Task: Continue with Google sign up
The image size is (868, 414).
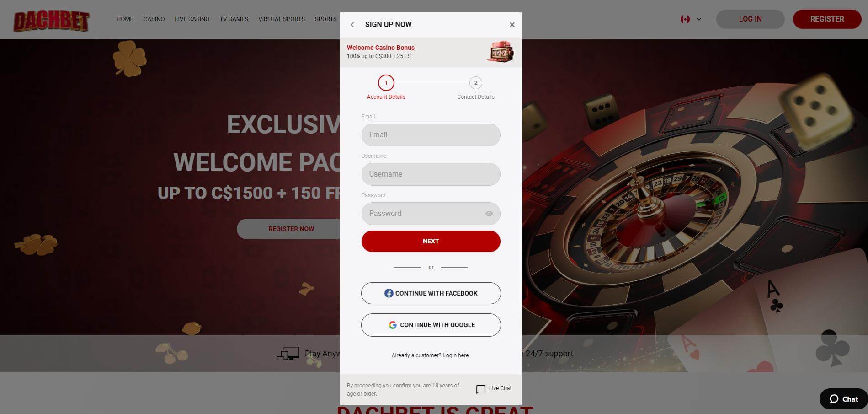Action: [x=431, y=325]
